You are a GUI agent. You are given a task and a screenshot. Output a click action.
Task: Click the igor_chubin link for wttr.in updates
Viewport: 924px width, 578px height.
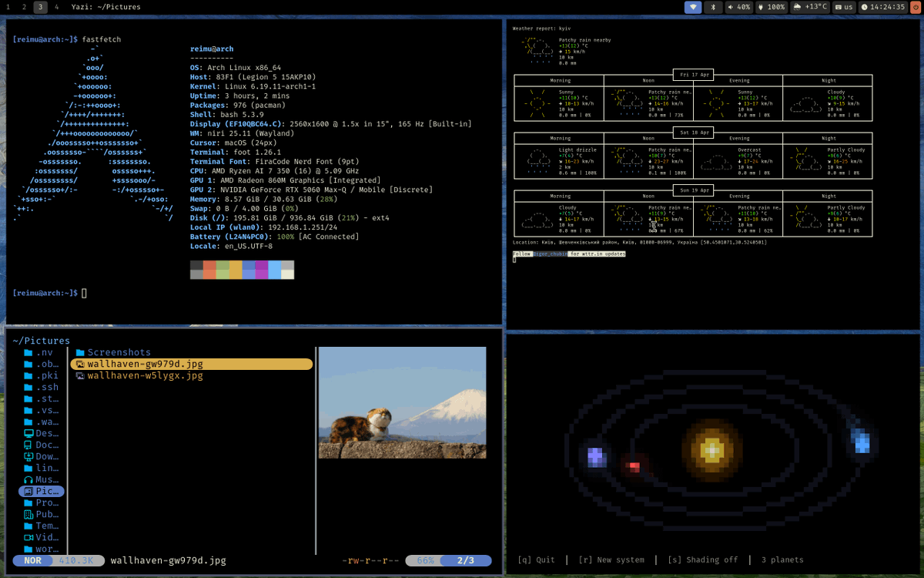(551, 254)
